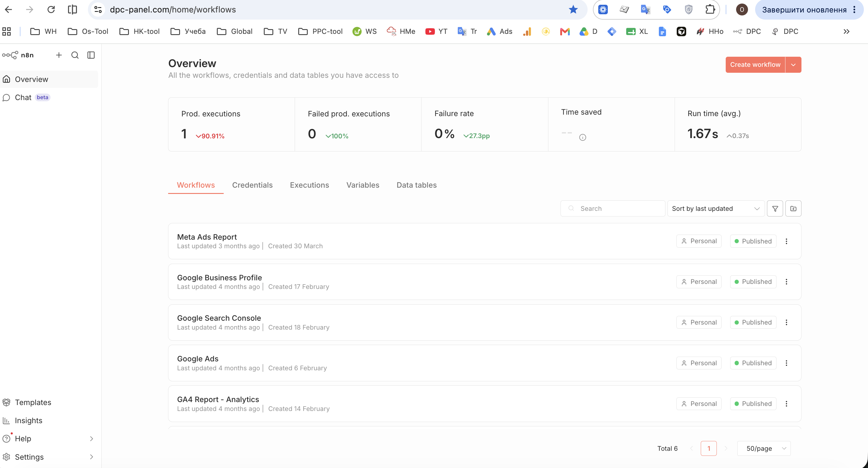The width and height of the screenshot is (868, 468).
Task: Expand the Settings submenu
Action: coord(91,457)
